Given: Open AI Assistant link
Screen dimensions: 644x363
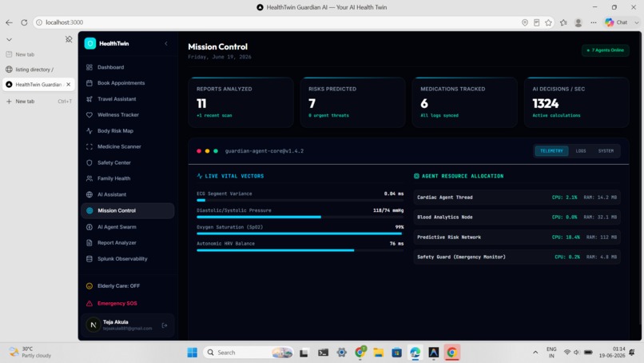Looking at the screenshot, I should point(127,194).
